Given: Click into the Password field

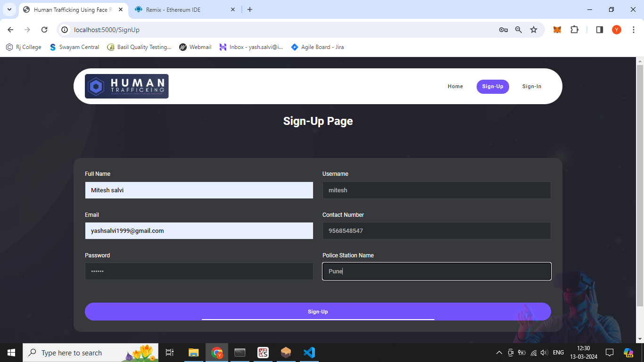Looking at the screenshot, I should click(x=199, y=271).
